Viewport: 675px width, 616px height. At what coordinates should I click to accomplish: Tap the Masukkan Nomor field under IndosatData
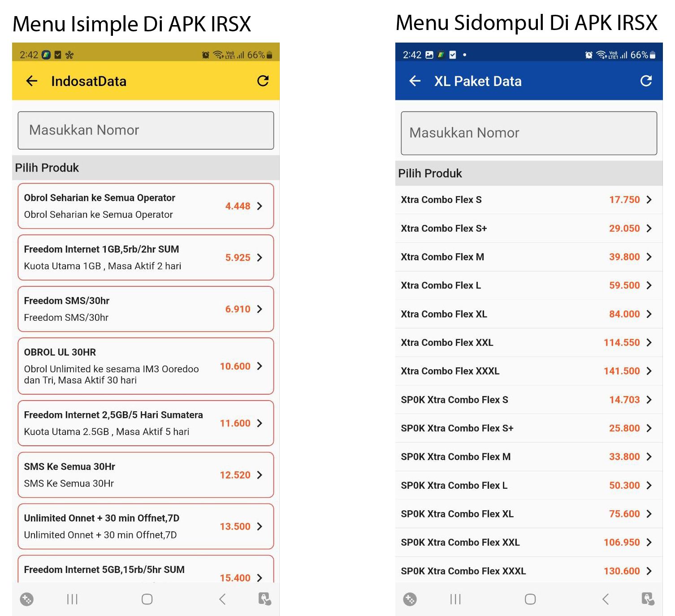(146, 130)
